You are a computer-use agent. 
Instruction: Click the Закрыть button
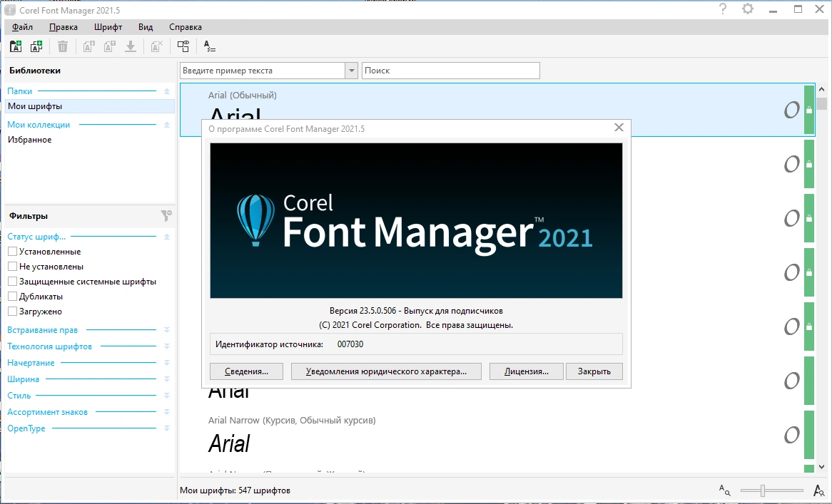pos(594,371)
